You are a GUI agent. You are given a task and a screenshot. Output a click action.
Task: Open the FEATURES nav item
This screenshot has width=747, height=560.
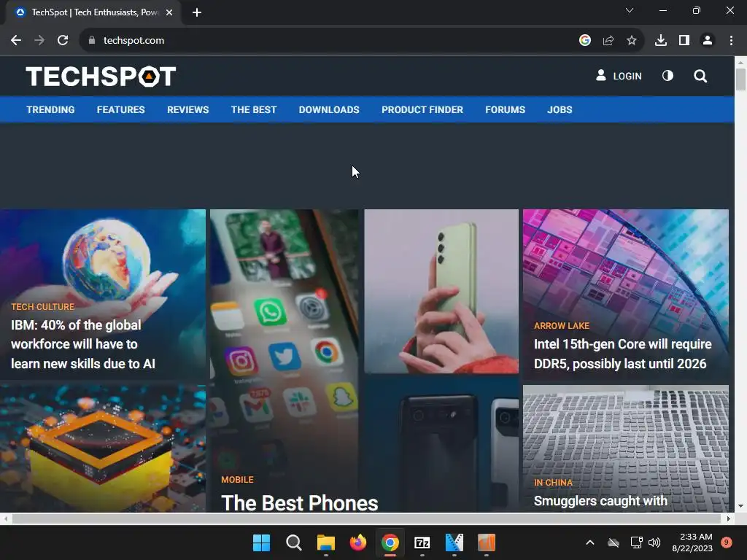[121, 109]
